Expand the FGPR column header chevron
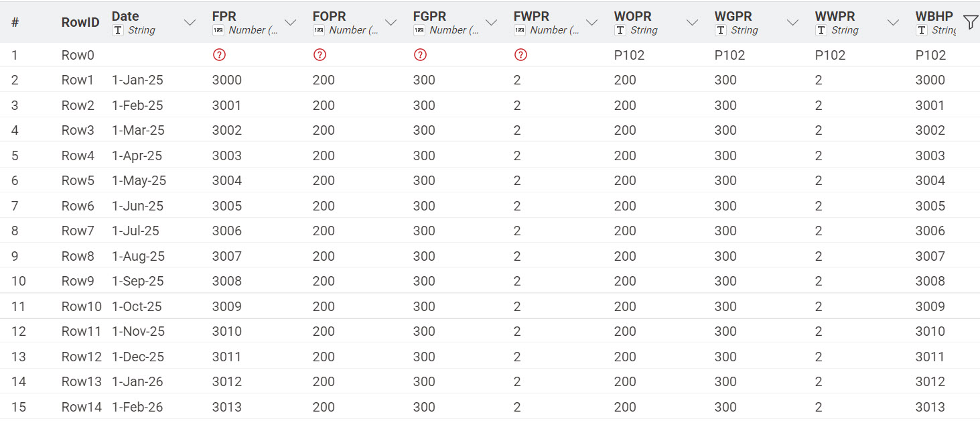The width and height of the screenshot is (980, 429). [492, 23]
